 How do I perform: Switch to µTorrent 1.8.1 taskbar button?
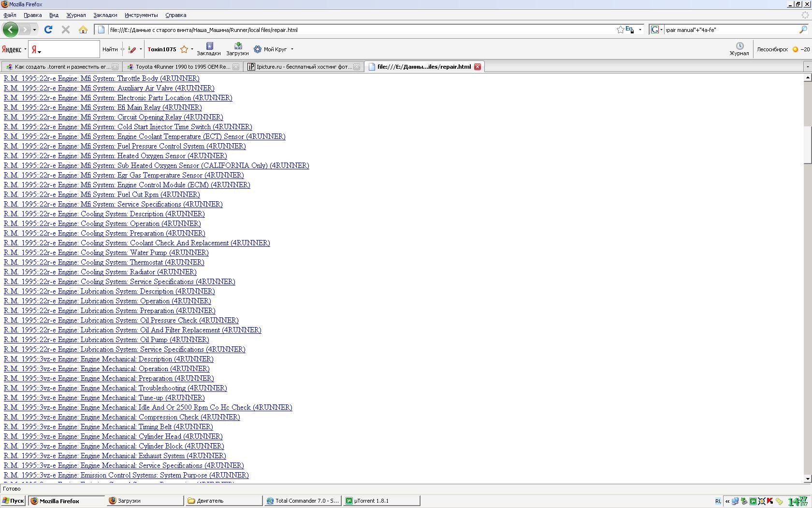pyautogui.click(x=381, y=501)
